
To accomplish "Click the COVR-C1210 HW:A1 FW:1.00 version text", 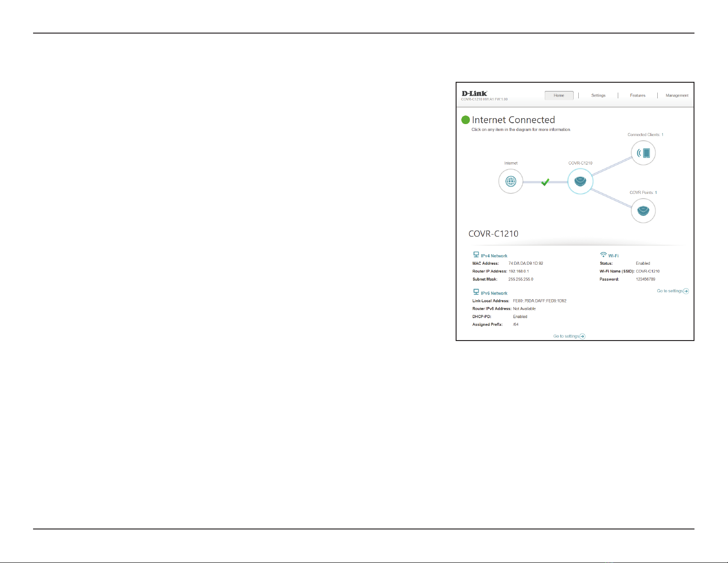I will (485, 99).
